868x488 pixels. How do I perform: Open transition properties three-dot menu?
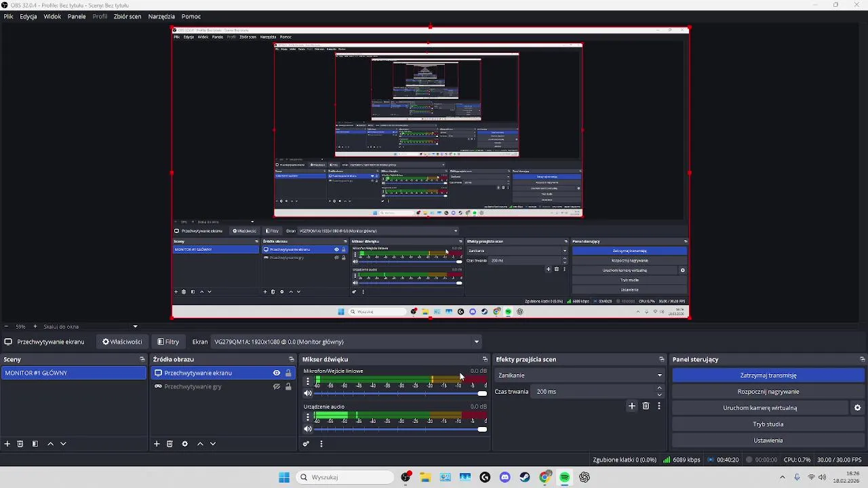tap(658, 406)
